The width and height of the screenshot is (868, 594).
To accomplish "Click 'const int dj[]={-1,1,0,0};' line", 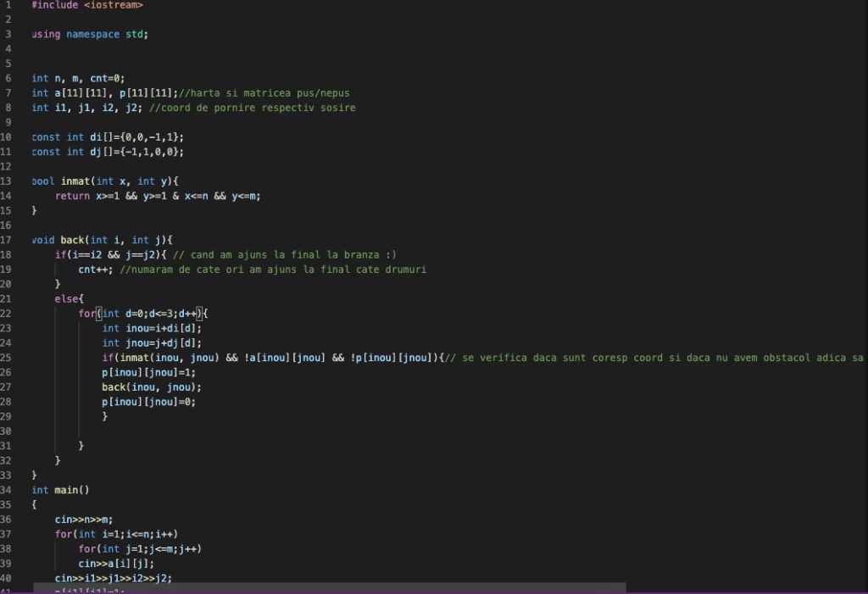I will coord(108,152).
